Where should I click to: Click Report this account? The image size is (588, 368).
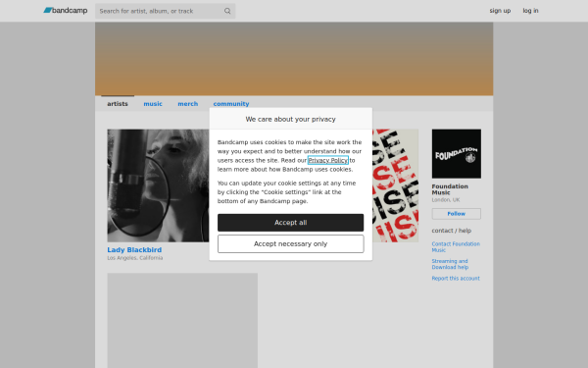point(456,279)
